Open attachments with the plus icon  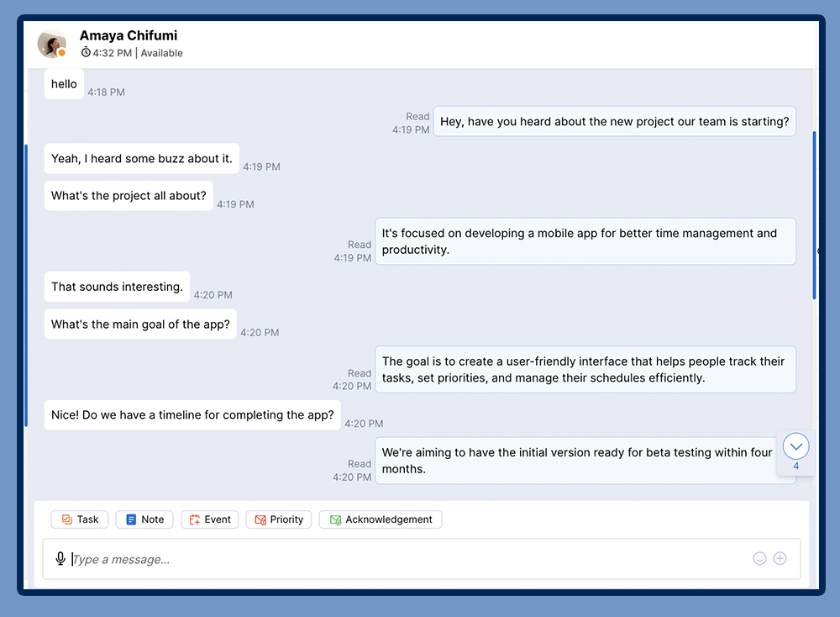pos(780,558)
